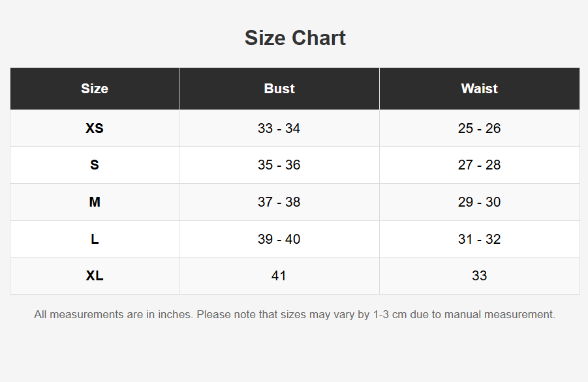588x382 pixels.
Task: Click the M size row label
Action: [95, 202]
